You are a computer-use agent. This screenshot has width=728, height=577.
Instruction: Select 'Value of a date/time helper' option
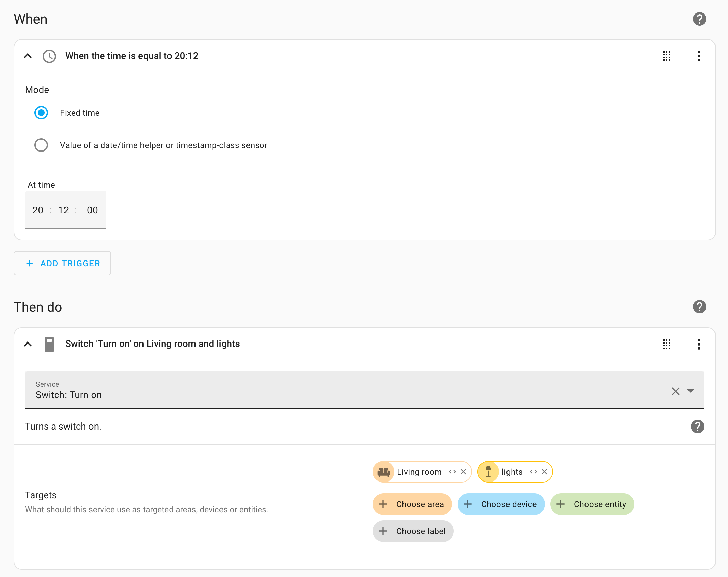tap(41, 145)
